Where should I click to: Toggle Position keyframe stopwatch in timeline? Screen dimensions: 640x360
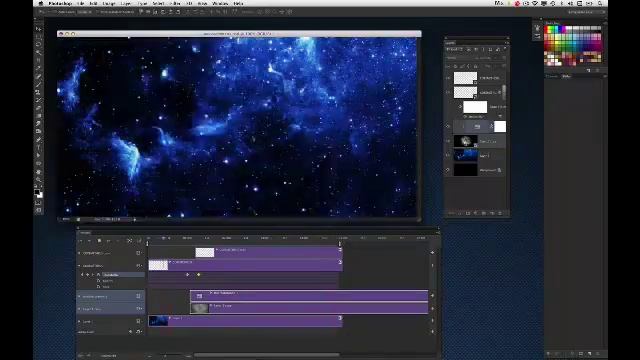[98, 275]
